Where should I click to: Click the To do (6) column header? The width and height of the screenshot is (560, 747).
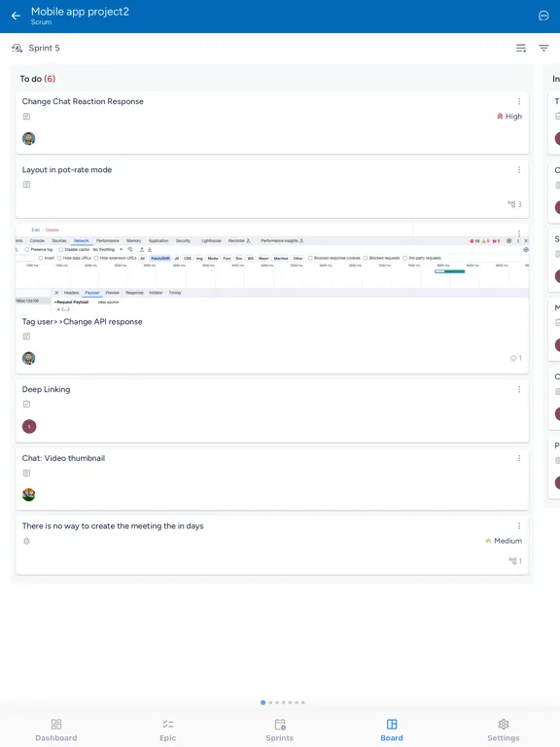[38, 79]
